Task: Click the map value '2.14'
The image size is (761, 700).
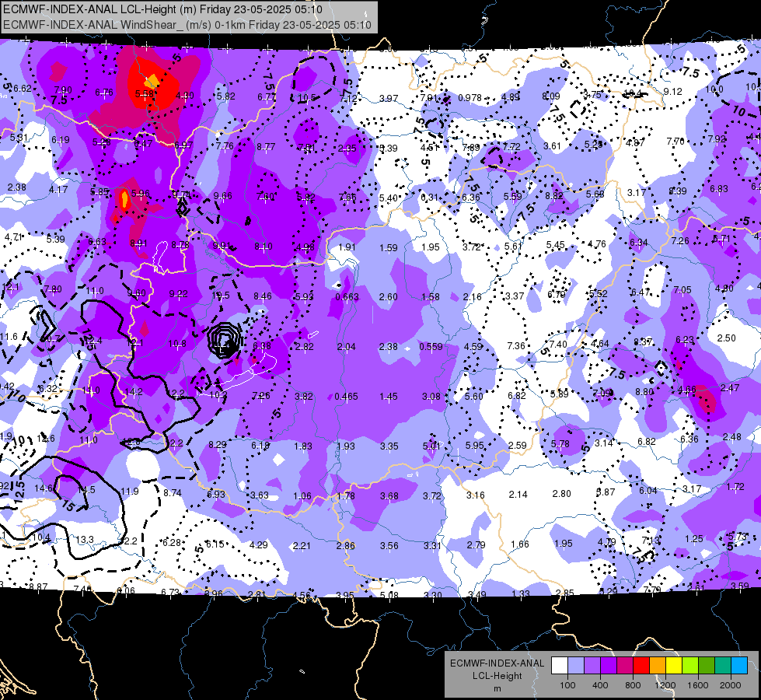Action: tap(518, 494)
